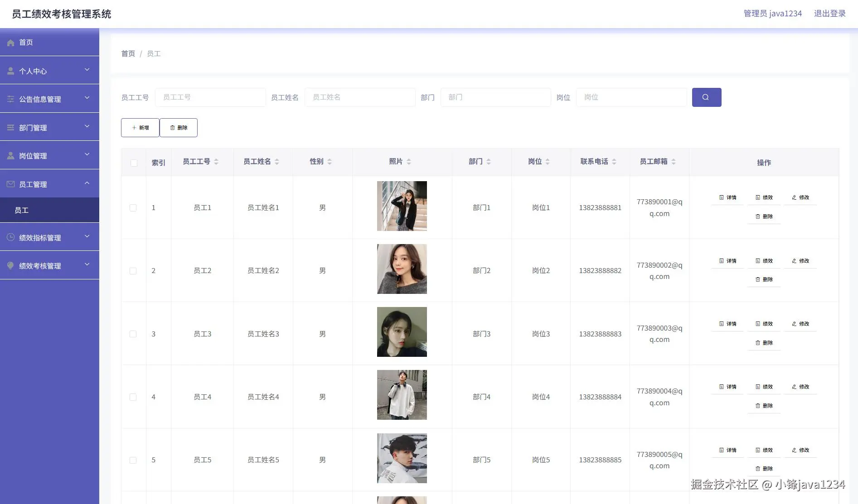Open the 绩效考核管理 menu label
Image resolution: width=858 pixels, height=504 pixels.
[x=40, y=266]
